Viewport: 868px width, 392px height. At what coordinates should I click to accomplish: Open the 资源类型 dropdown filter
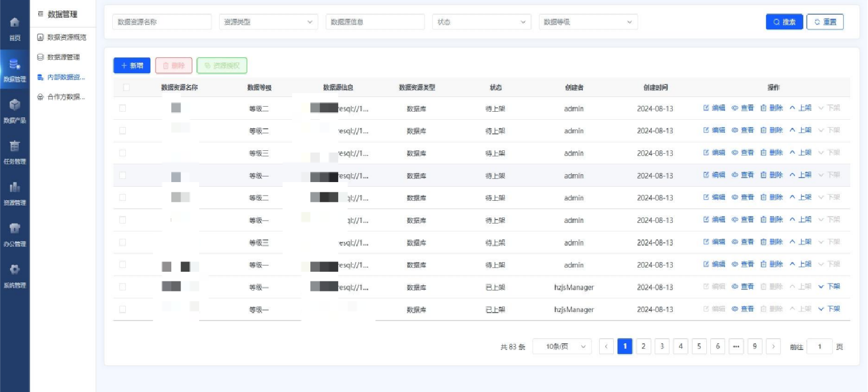click(x=268, y=22)
